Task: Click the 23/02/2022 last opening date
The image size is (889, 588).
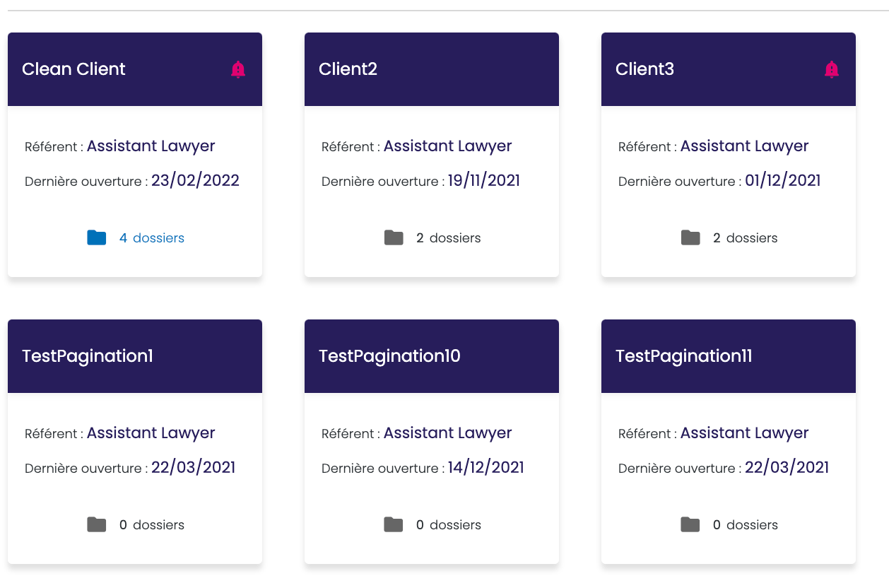Action: (x=195, y=181)
